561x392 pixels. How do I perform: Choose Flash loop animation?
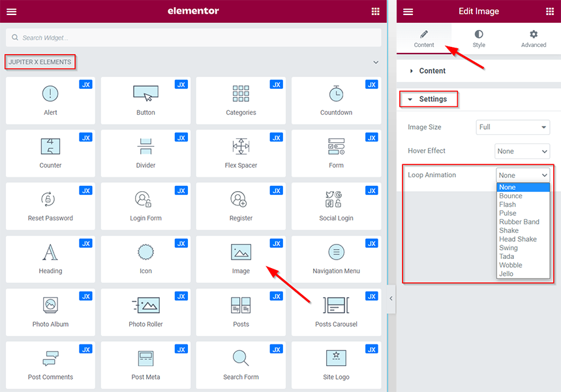coord(523,205)
